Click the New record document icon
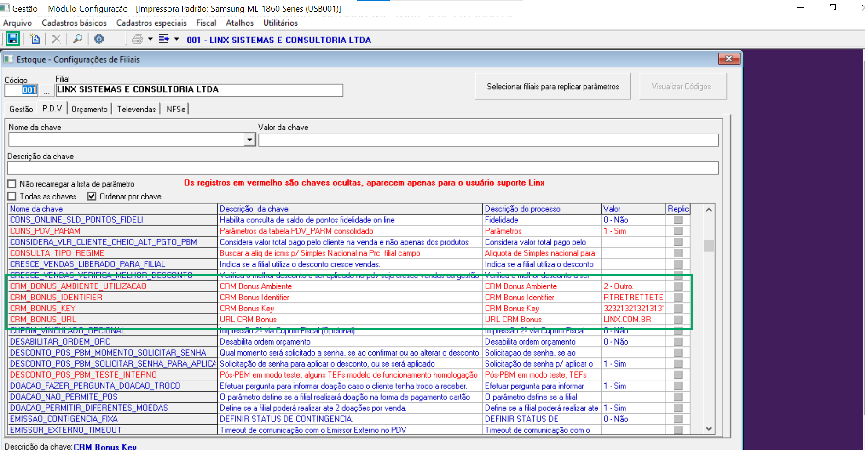Screen dimensions: 868x450 click(x=35, y=39)
